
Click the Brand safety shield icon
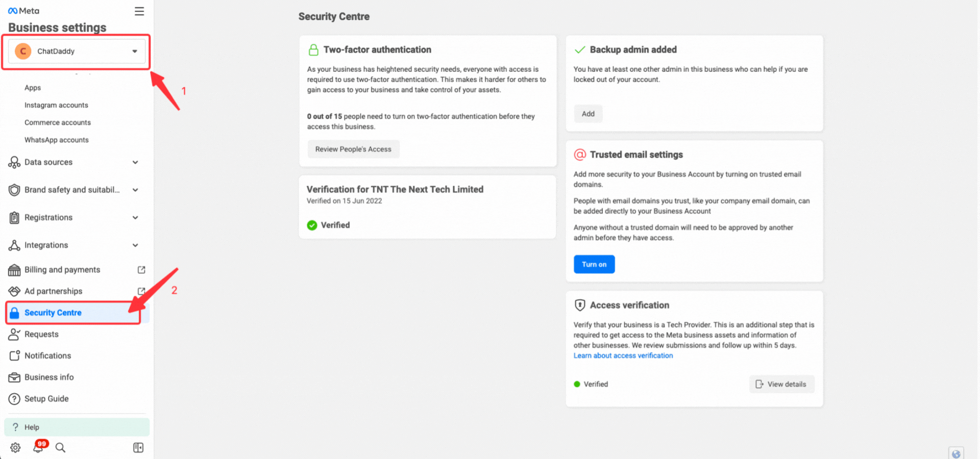[x=14, y=190]
